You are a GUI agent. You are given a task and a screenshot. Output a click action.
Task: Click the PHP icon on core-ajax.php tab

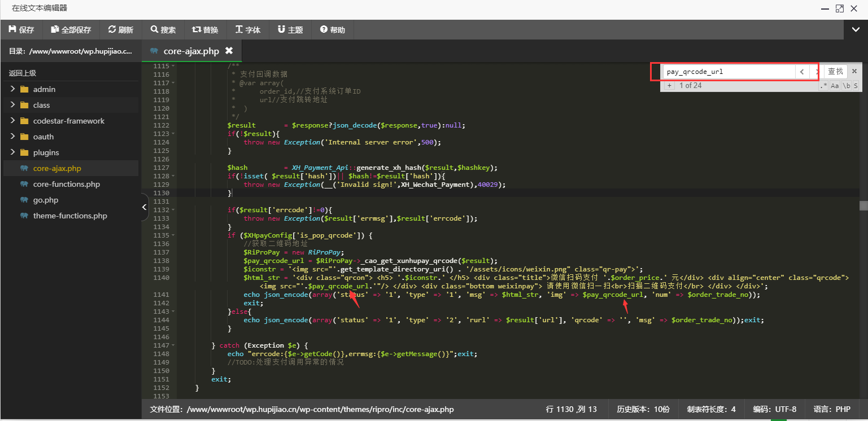(x=154, y=51)
